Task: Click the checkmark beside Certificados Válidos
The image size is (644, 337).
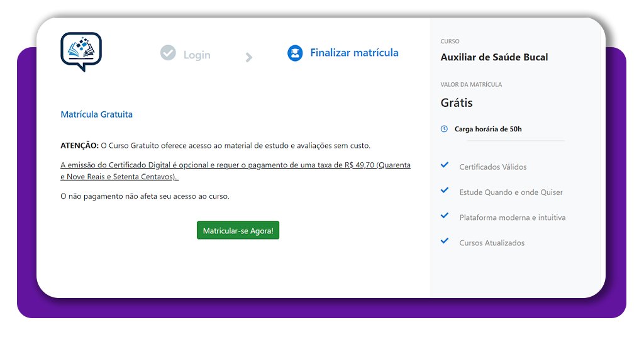Action: click(445, 165)
